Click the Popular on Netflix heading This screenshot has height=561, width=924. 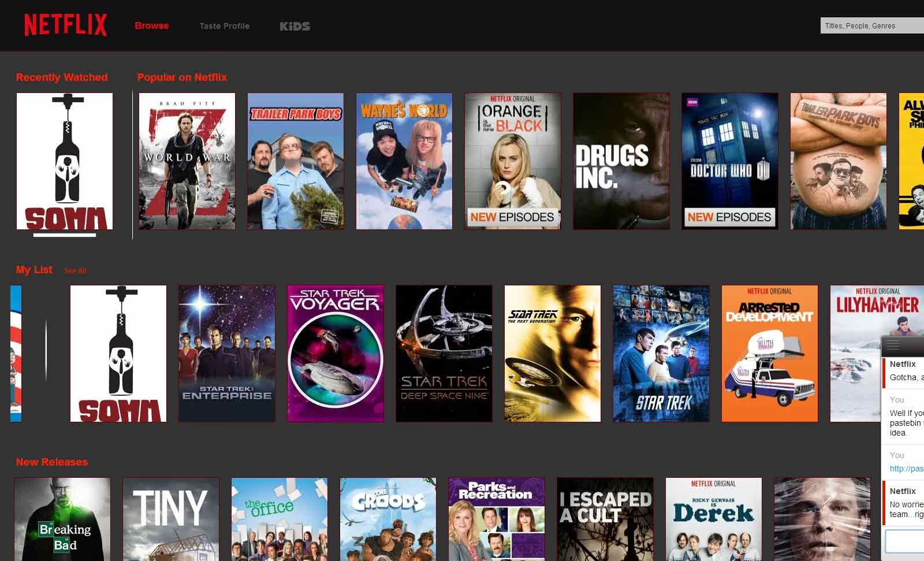point(182,77)
